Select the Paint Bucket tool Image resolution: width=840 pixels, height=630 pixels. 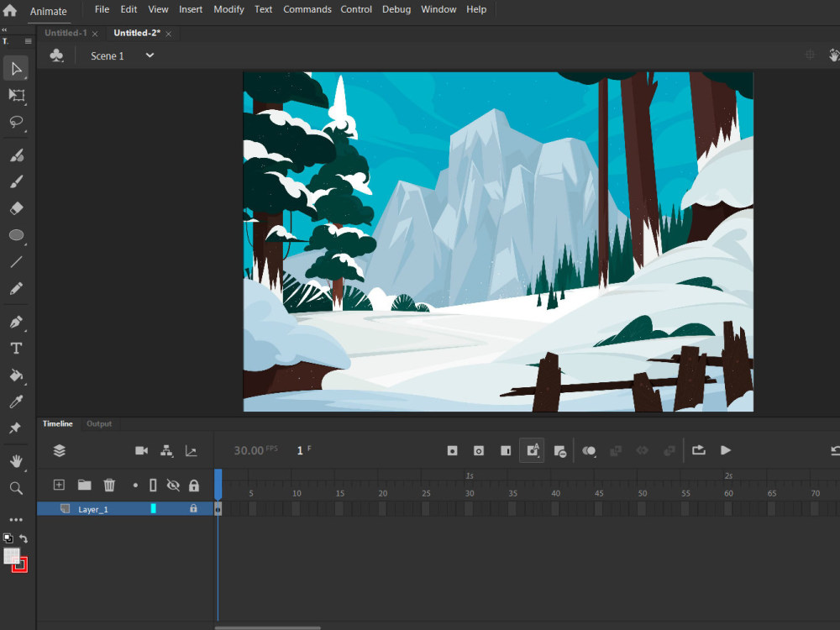(x=17, y=375)
